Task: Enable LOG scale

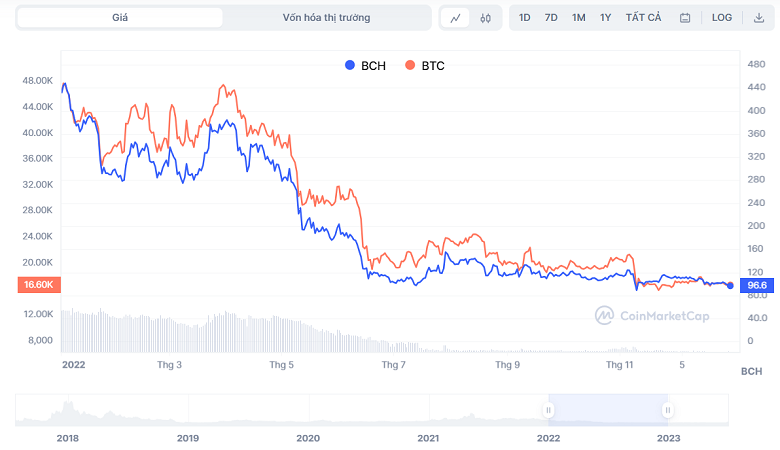Action: [x=722, y=18]
